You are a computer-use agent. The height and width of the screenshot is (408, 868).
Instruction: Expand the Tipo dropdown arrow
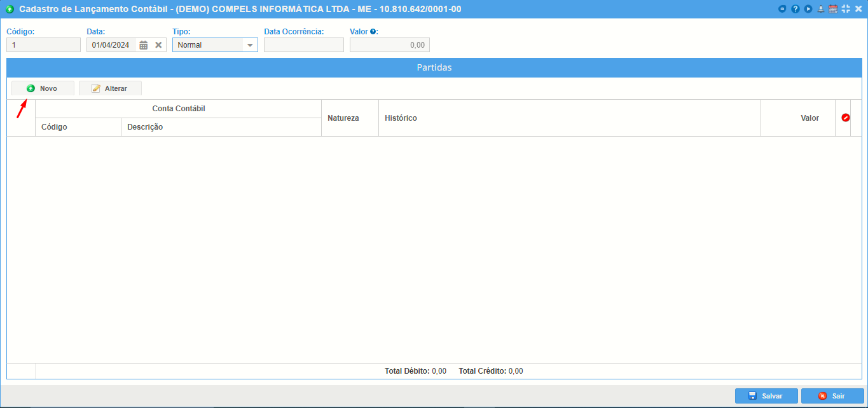point(250,45)
